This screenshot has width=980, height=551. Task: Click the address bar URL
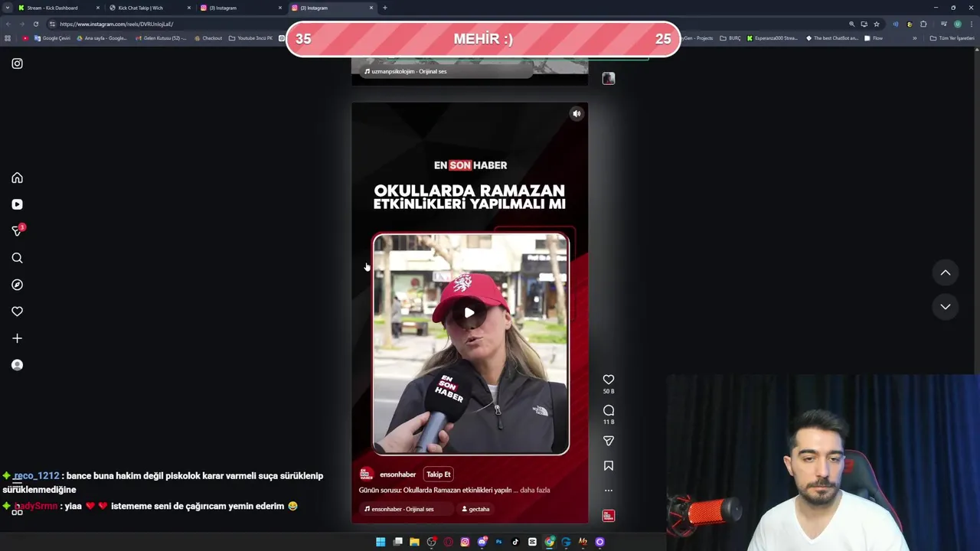click(x=116, y=24)
